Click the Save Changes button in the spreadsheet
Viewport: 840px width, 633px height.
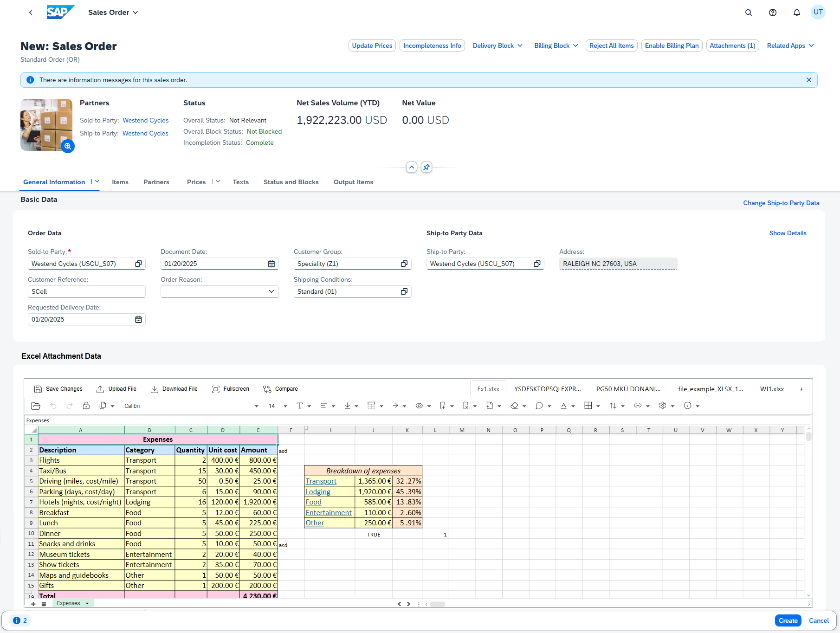tap(58, 389)
